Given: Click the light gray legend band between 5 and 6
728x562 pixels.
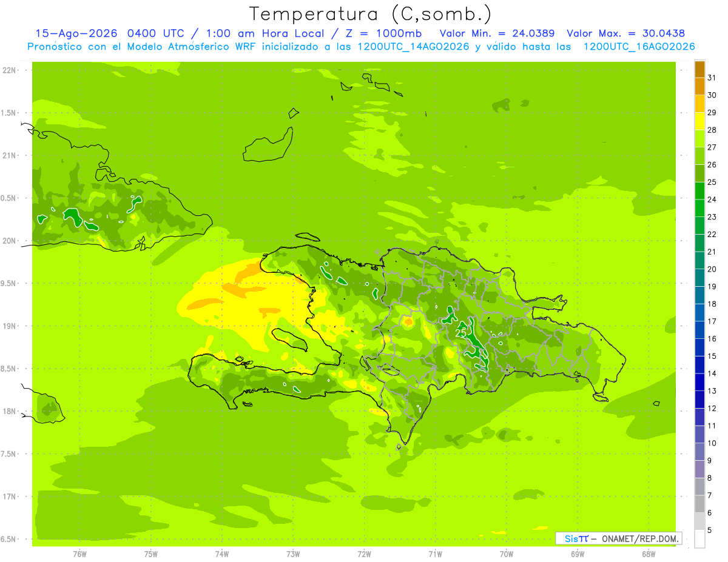Looking at the screenshot, I should [x=699, y=521].
